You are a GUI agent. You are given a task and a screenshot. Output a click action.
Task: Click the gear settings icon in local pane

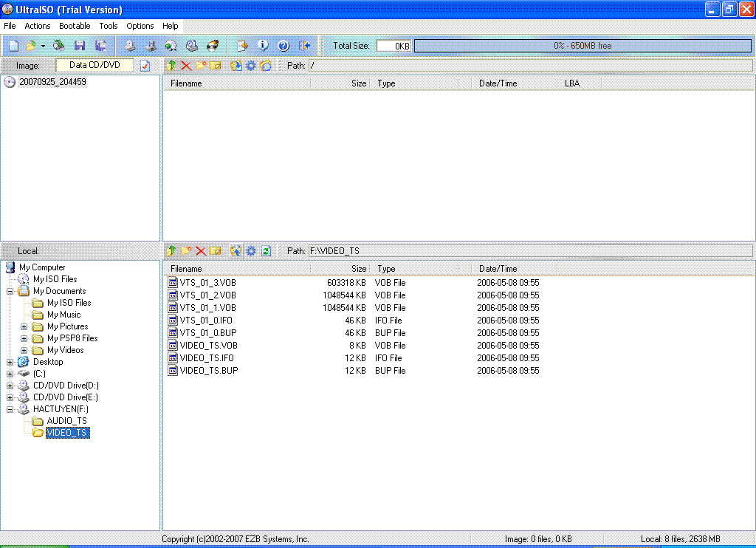[x=251, y=250]
